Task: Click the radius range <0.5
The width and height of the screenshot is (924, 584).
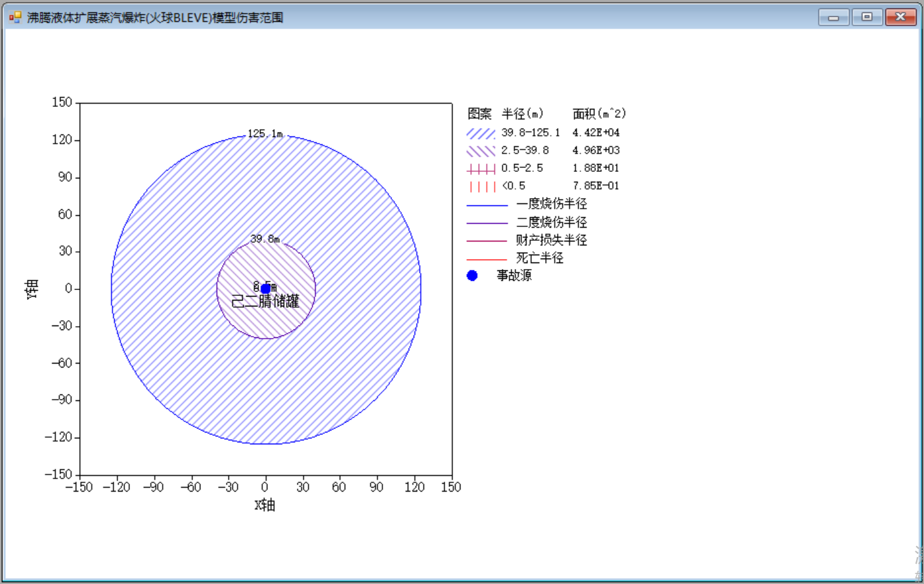Action: click(x=514, y=186)
